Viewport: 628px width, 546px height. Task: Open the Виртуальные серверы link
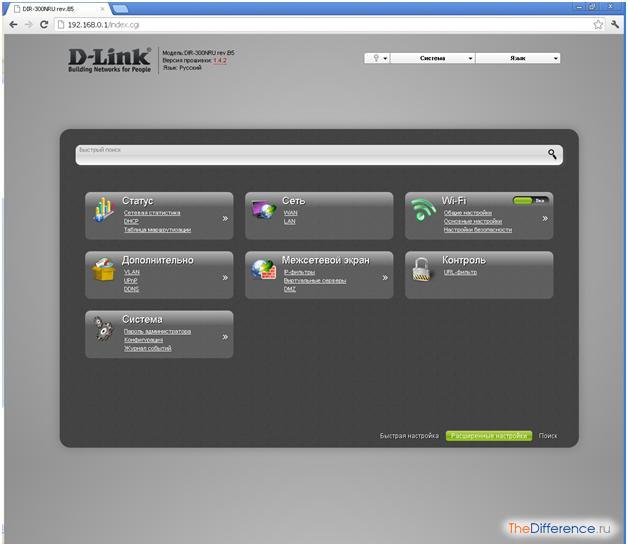[x=315, y=280]
